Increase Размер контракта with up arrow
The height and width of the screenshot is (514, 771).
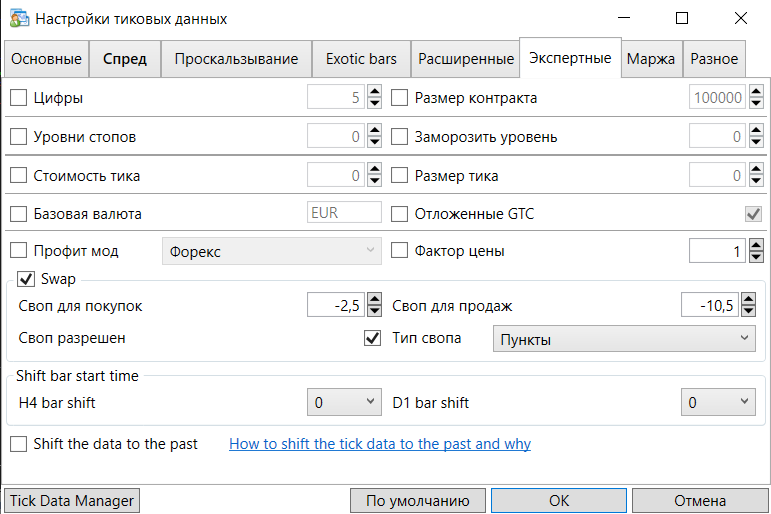(756, 91)
